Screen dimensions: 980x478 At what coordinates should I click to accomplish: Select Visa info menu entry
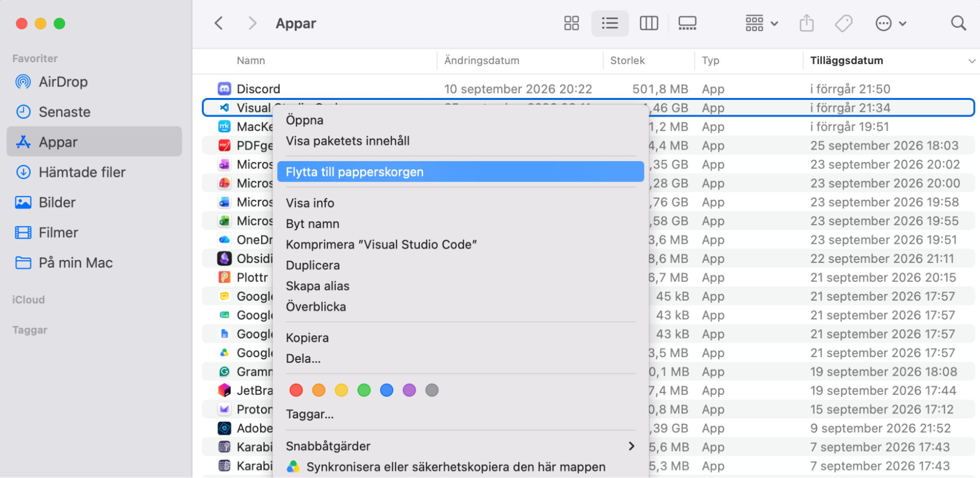460,203
